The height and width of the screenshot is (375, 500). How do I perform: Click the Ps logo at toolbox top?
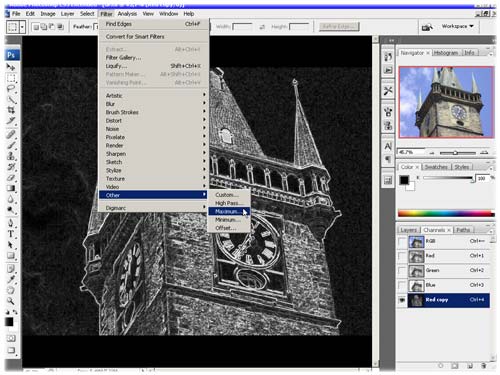[12, 55]
